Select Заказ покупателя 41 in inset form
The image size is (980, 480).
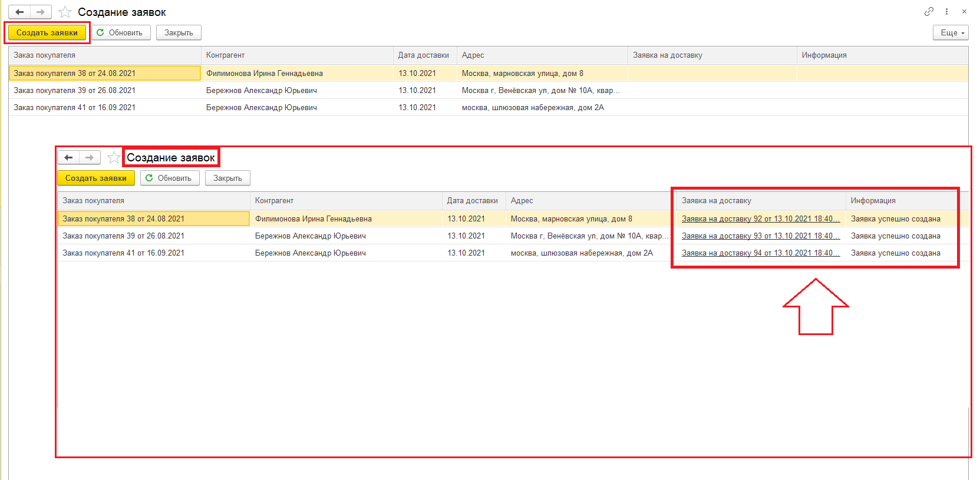click(154, 253)
